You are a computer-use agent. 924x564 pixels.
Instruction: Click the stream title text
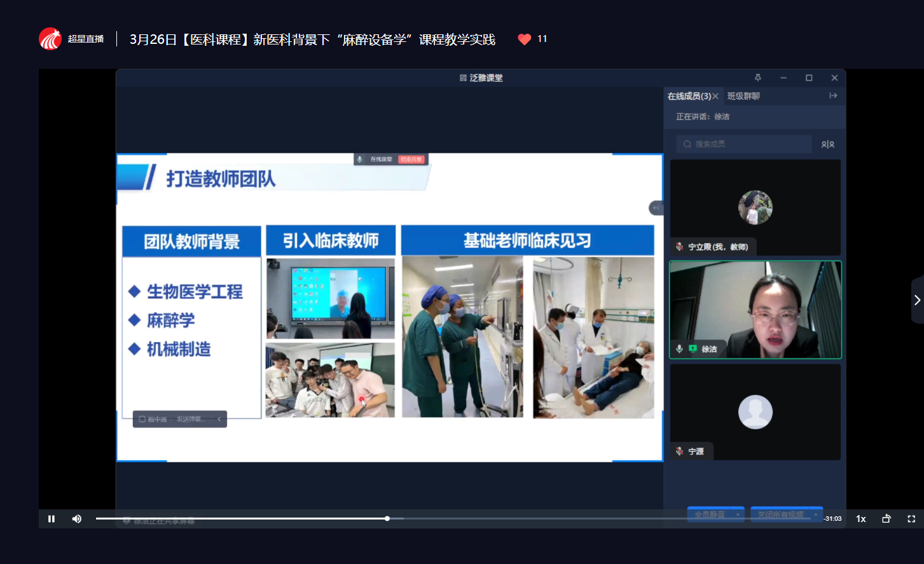click(x=312, y=39)
